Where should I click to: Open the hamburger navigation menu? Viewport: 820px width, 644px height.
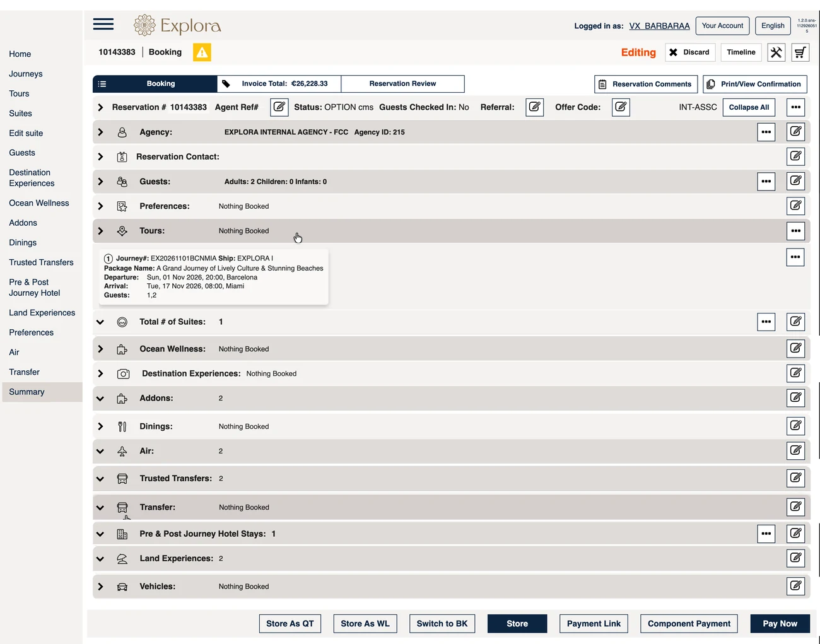103,24
